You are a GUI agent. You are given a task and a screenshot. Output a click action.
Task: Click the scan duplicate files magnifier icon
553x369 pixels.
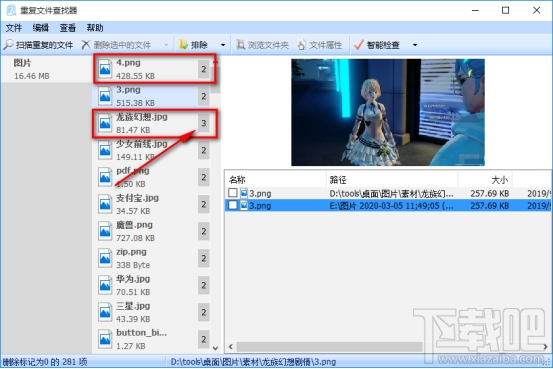(8, 44)
